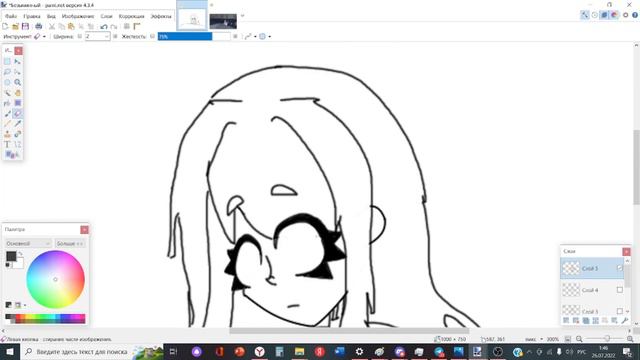This screenshot has height=360, width=640.
Task: Toggle visibility checkbox of Слой 4
Action: (x=620, y=290)
